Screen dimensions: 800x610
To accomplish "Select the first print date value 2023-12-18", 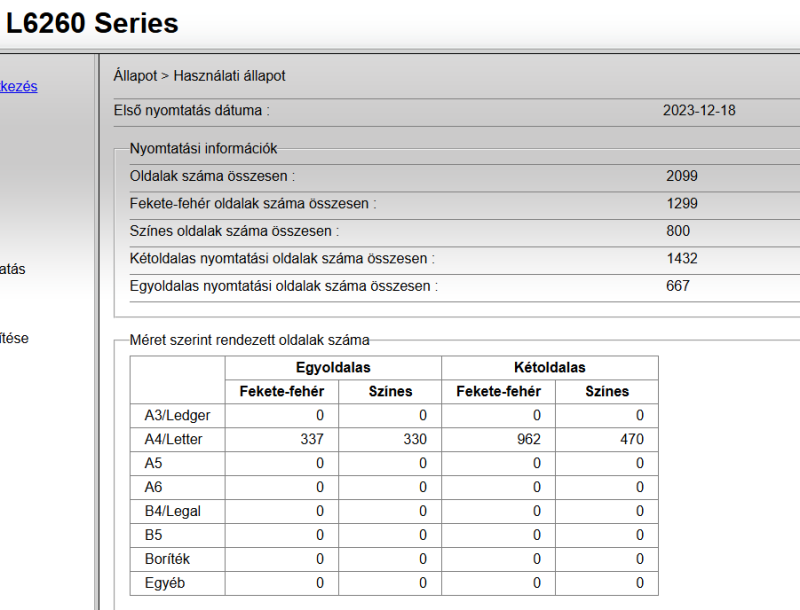I will tap(699, 110).
